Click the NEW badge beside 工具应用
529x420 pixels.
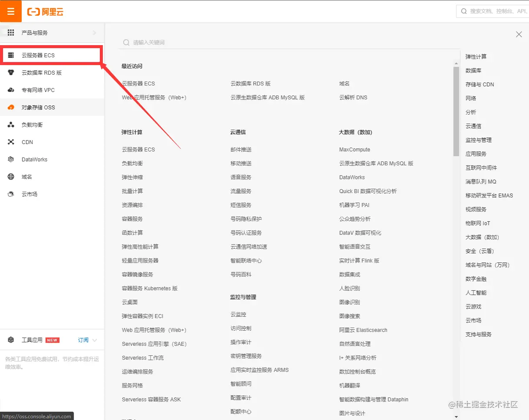click(x=53, y=340)
